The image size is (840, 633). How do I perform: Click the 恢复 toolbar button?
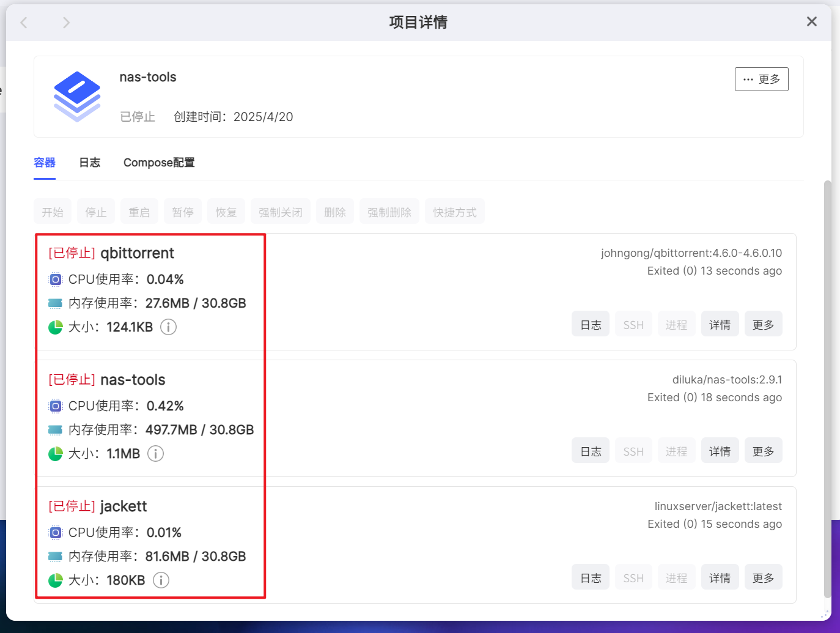coord(226,212)
